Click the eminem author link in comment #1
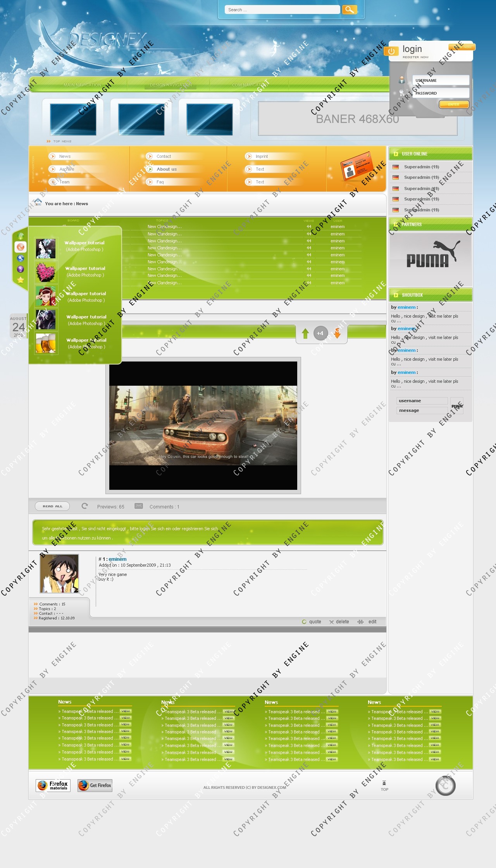 [117, 559]
